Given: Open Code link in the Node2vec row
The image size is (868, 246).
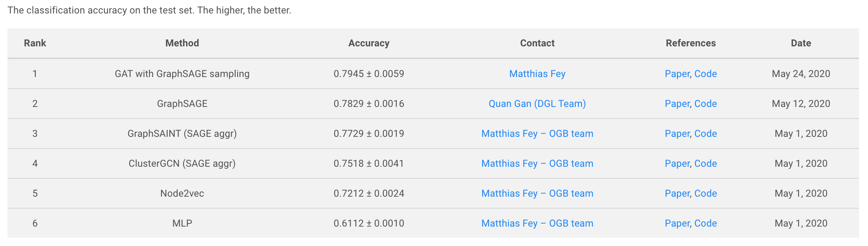Looking at the screenshot, I should (705, 193).
